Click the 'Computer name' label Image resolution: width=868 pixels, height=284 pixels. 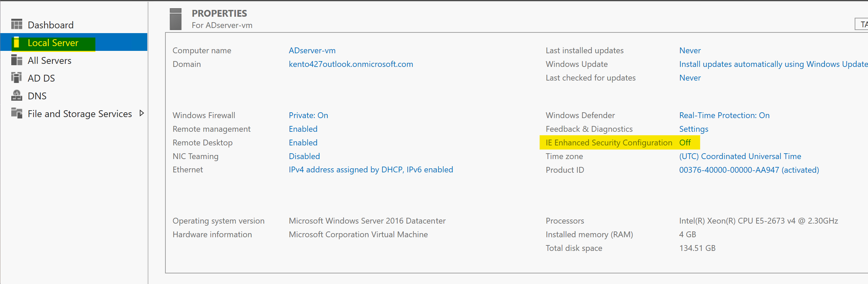pos(202,51)
